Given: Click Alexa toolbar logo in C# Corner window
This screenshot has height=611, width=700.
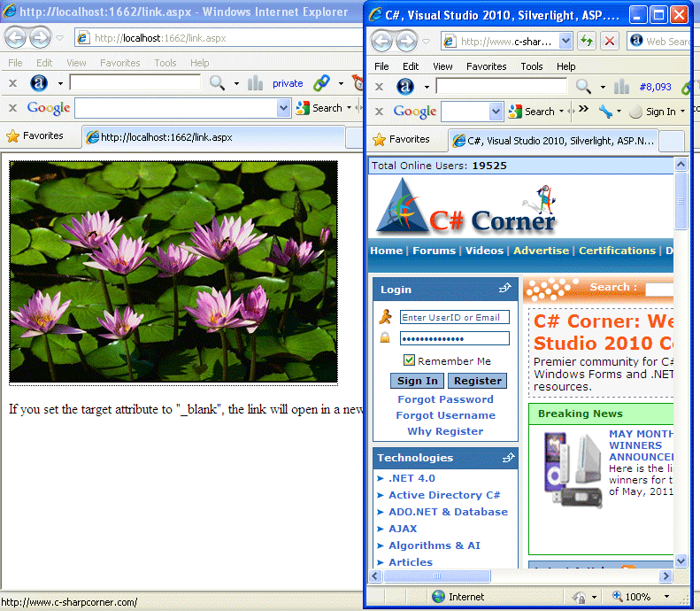Looking at the screenshot, I should (x=405, y=86).
